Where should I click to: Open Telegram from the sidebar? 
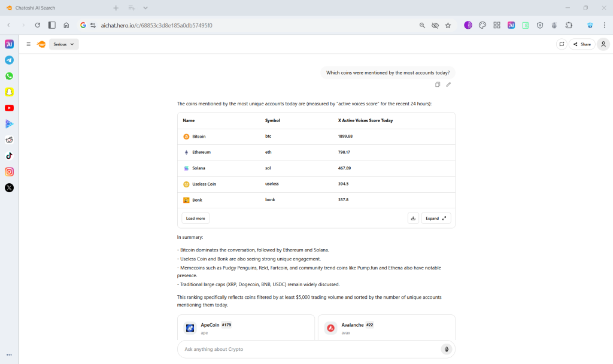click(9, 60)
